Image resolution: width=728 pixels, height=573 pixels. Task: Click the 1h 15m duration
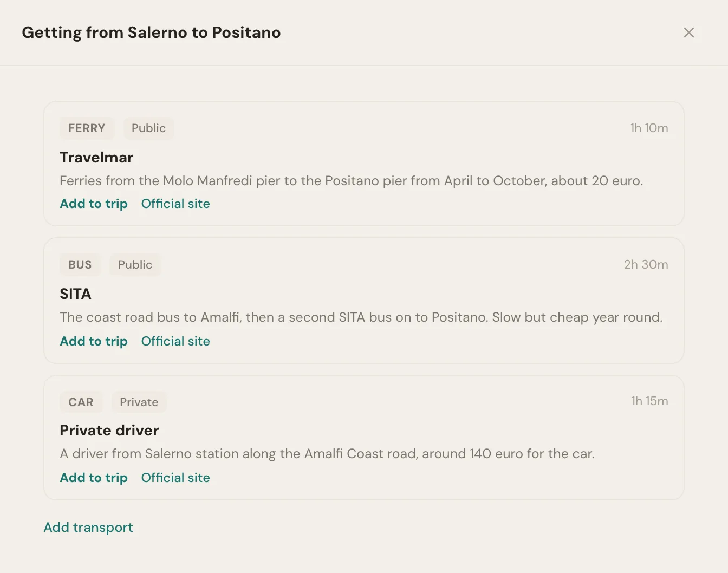pyautogui.click(x=649, y=401)
